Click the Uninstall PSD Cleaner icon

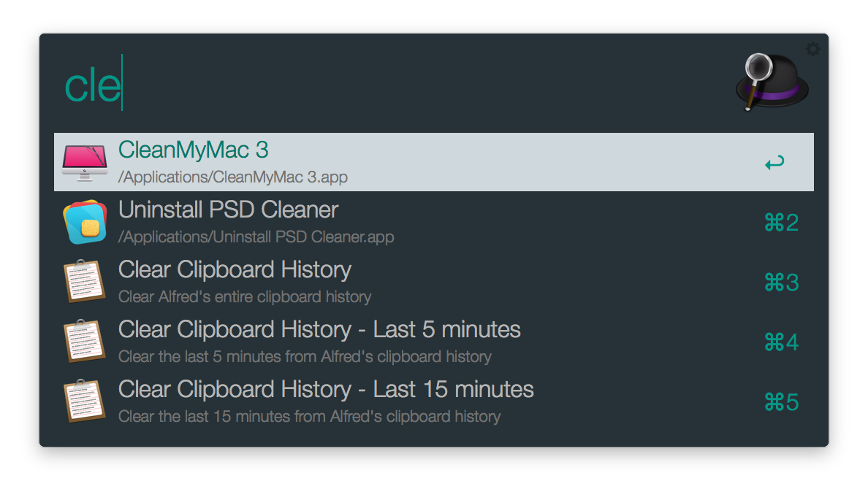click(85, 222)
